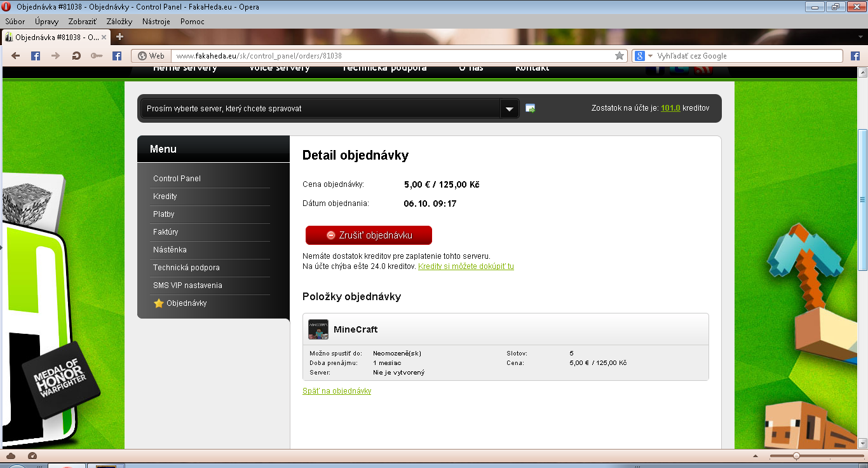Open the Zobraziť menu
The width and height of the screenshot is (868, 468).
tap(83, 22)
